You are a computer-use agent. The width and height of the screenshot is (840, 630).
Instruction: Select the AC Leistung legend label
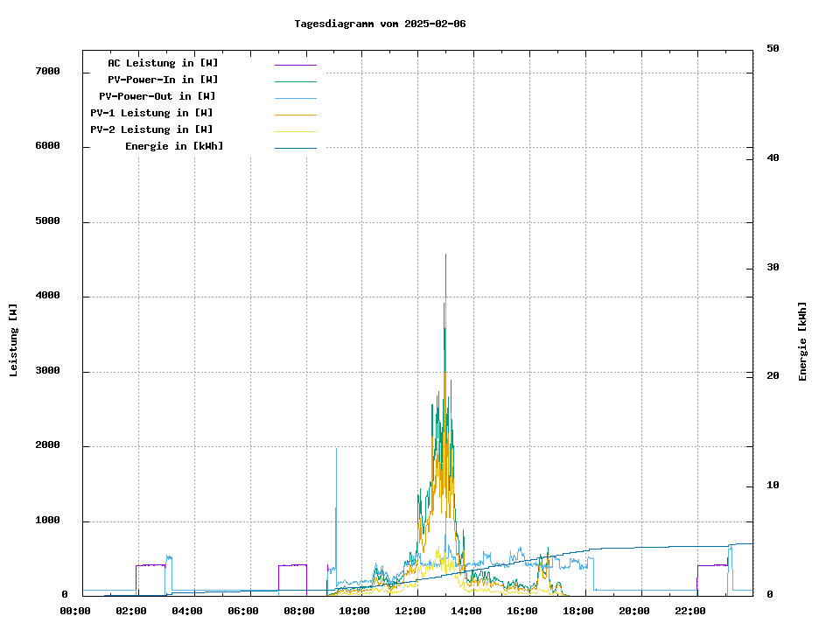click(163, 63)
